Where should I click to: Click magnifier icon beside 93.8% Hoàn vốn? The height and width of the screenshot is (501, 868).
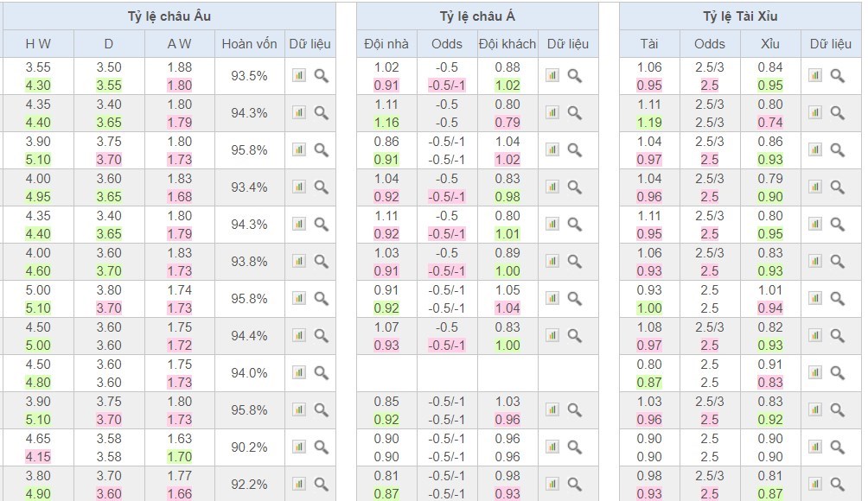coord(321,262)
